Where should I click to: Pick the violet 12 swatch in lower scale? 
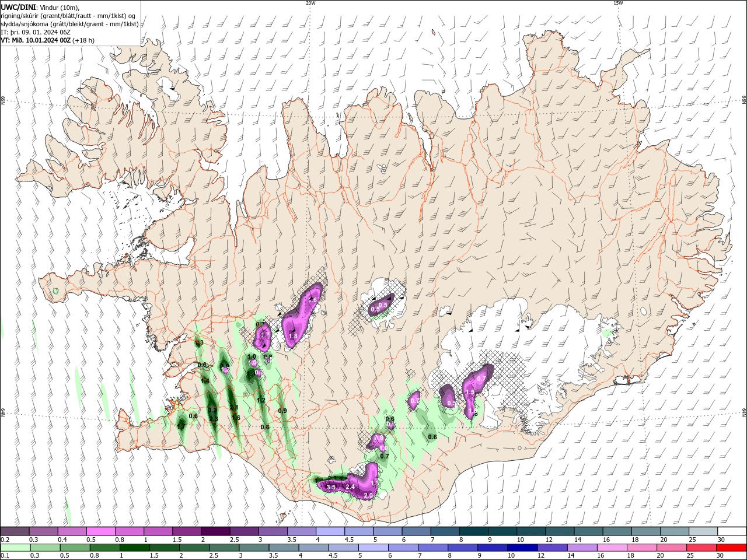pyautogui.click(x=552, y=548)
